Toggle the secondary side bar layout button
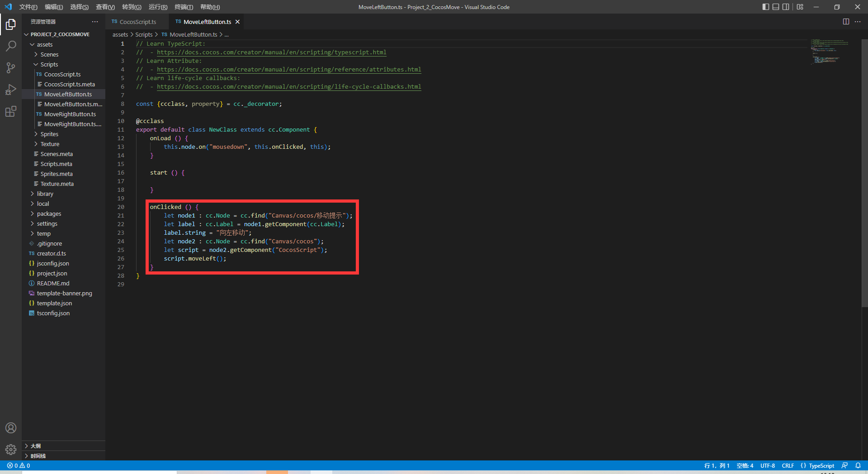 [x=786, y=7]
